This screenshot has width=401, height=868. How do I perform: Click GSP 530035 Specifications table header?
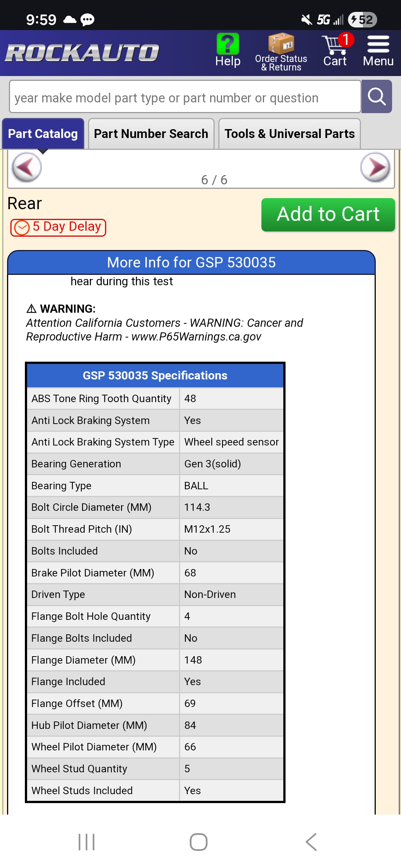[x=155, y=375]
